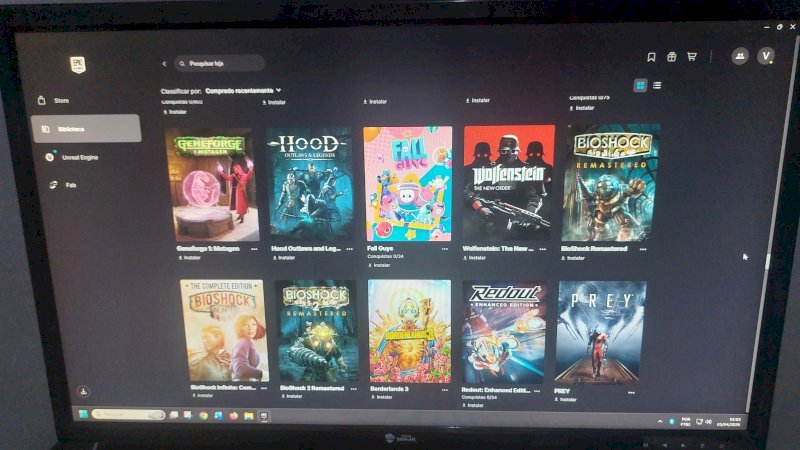Click Instalar under Borderlands 3
The height and width of the screenshot is (450, 800).
[x=382, y=397]
